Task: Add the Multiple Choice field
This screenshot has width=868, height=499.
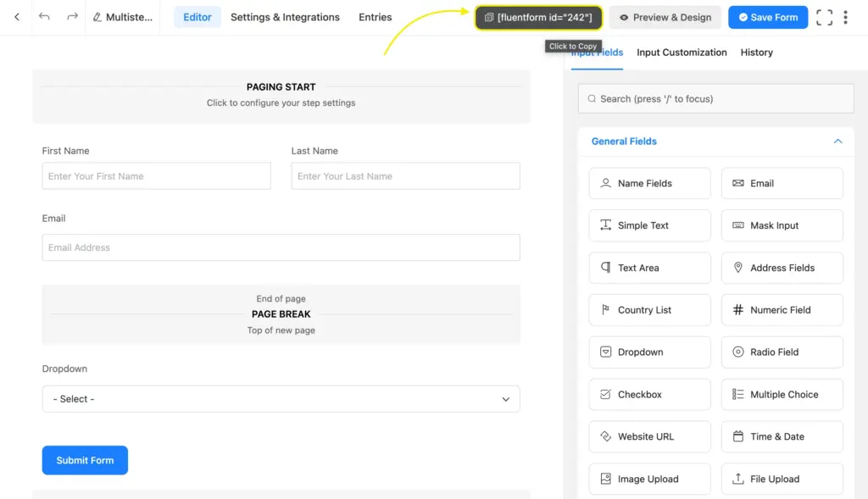Action: click(782, 395)
